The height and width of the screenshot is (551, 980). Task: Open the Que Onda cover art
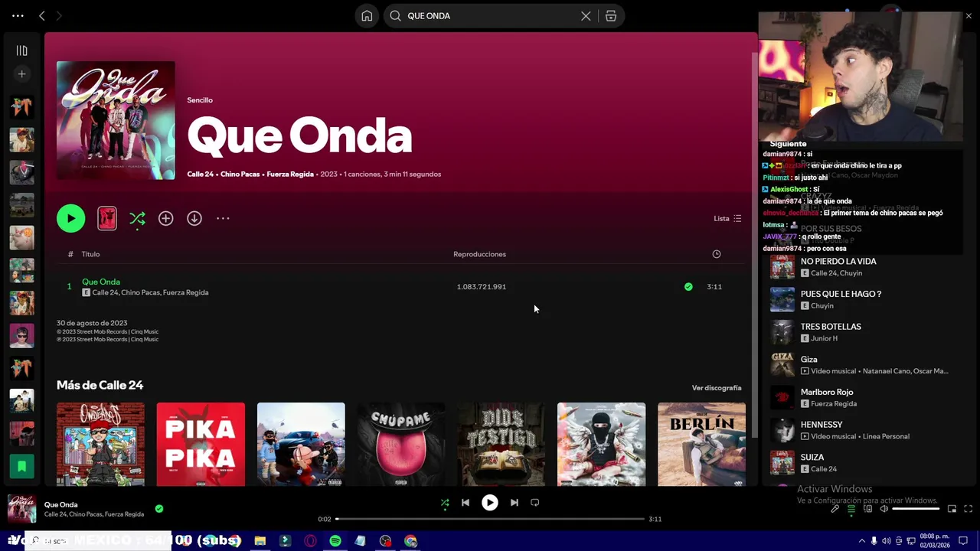coord(116,120)
